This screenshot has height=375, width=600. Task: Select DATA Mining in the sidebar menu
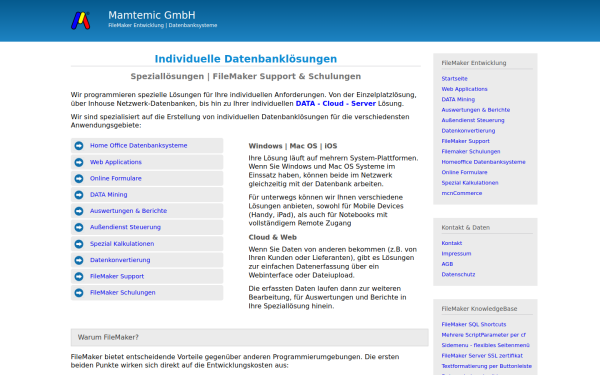(458, 99)
